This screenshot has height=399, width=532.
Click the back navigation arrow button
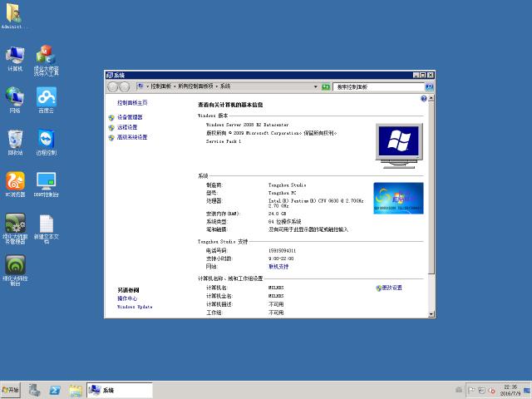(112, 86)
